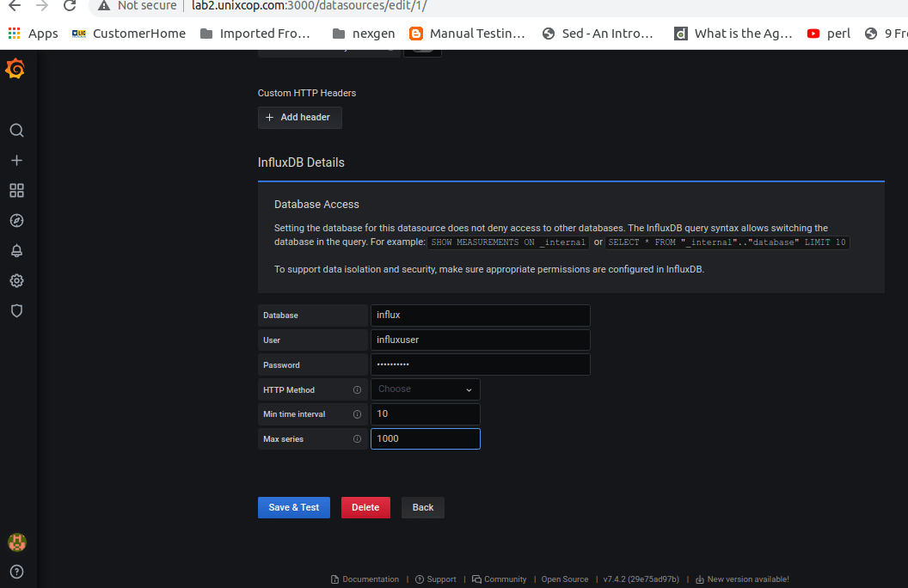Click the New version available link

pos(742,579)
